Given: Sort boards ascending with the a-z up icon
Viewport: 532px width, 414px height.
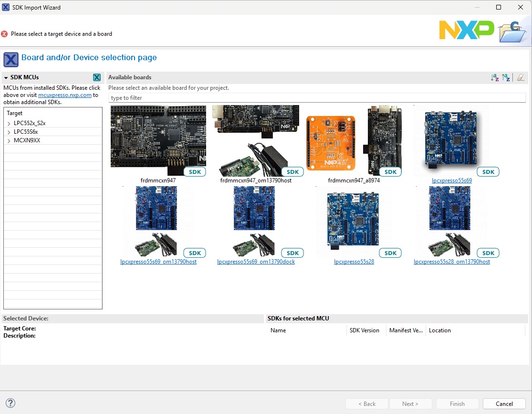Looking at the screenshot, I should click(x=506, y=77).
